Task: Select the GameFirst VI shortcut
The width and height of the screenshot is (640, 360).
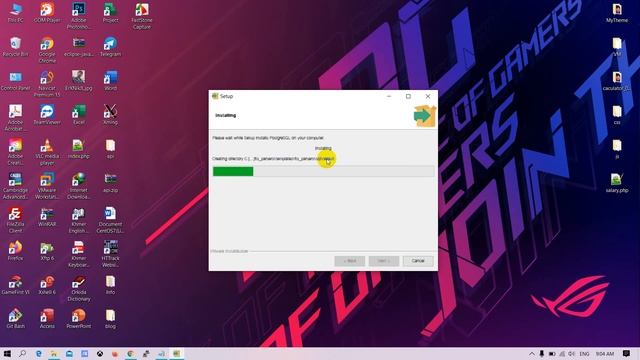Action: point(16,284)
